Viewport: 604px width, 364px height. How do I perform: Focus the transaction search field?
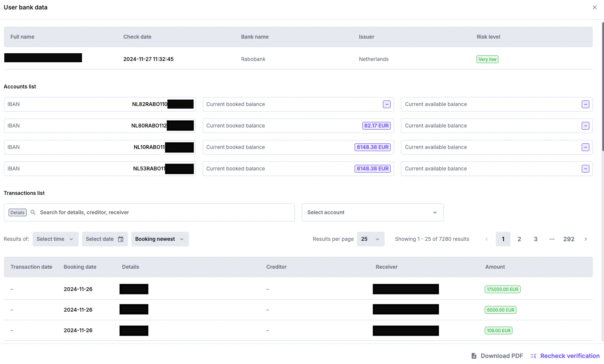pyautogui.click(x=149, y=212)
